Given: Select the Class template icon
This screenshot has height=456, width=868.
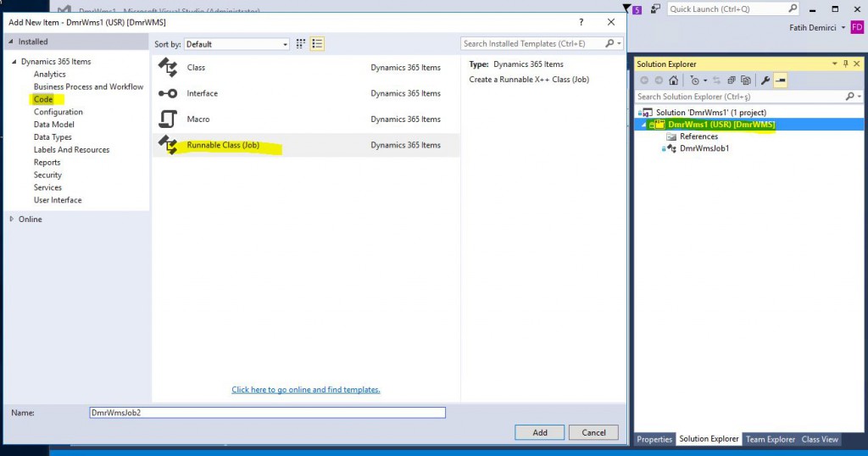Looking at the screenshot, I should (168, 68).
